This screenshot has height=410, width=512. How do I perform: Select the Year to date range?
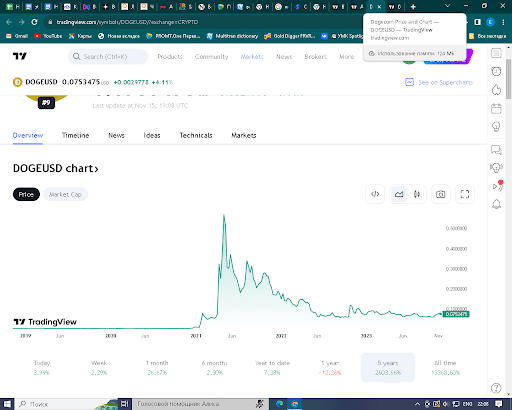coord(272,367)
